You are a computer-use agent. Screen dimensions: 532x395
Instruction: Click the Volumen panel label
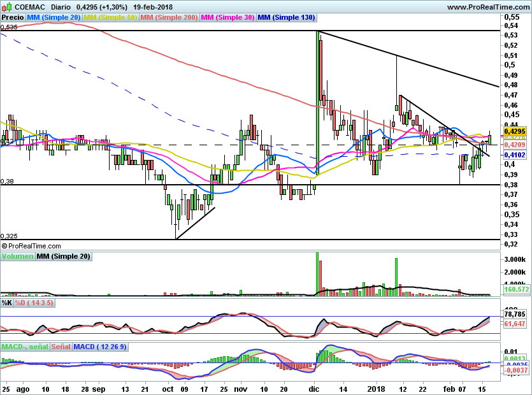(x=17, y=256)
